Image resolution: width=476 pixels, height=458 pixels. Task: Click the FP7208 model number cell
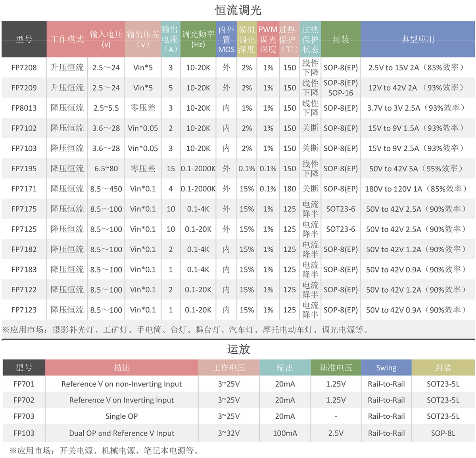pyautogui.click(x=24, y=68)
